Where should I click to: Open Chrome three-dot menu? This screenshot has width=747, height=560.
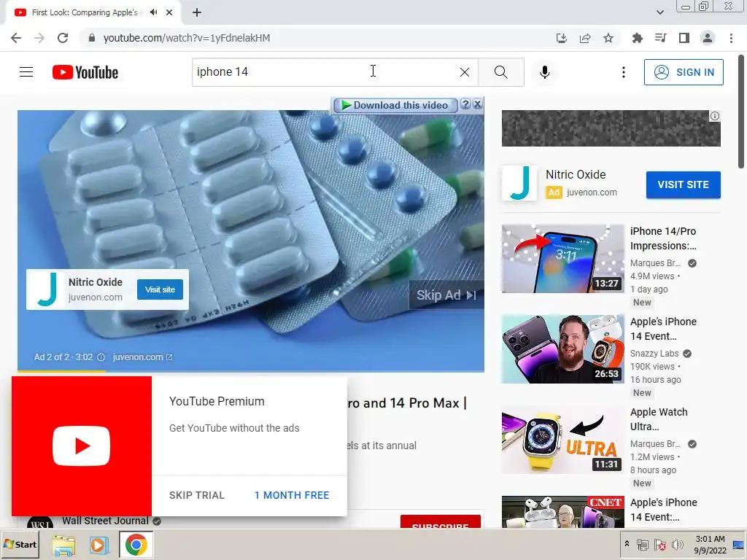[x=731, y=38]
